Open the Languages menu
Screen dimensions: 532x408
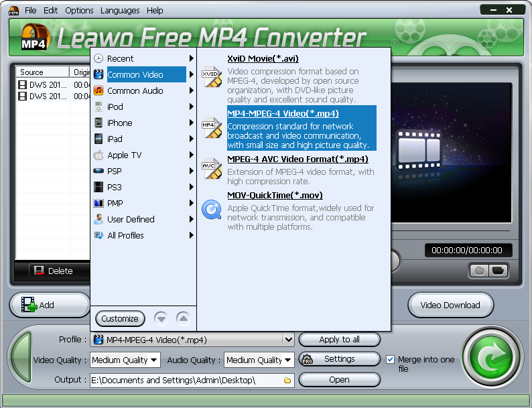tap(120, 11)
